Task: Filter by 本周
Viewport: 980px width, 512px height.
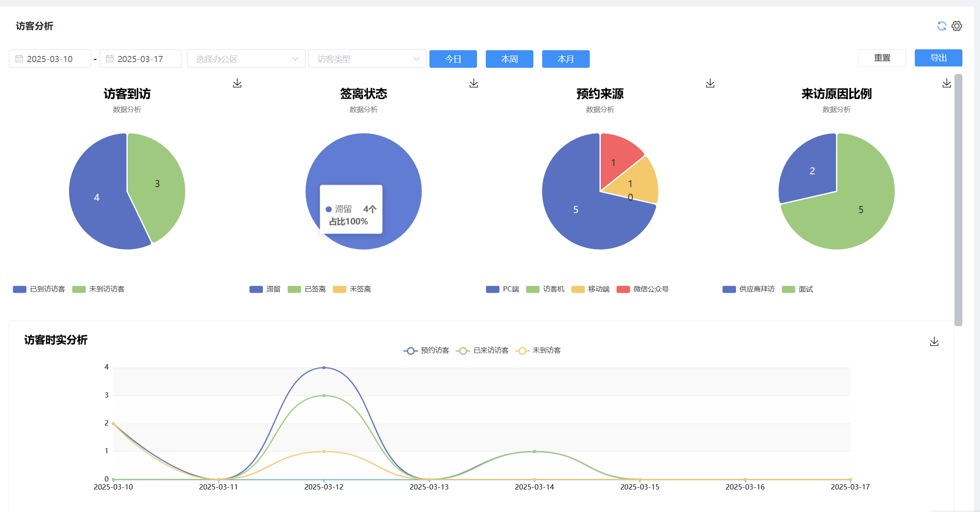Action: point(510,59)
